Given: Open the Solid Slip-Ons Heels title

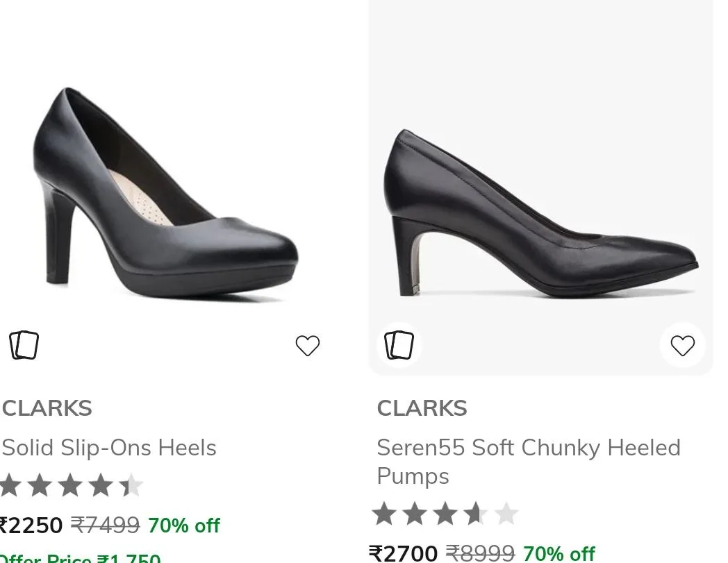Looking at the screenshot, I should tap(109, 448).
